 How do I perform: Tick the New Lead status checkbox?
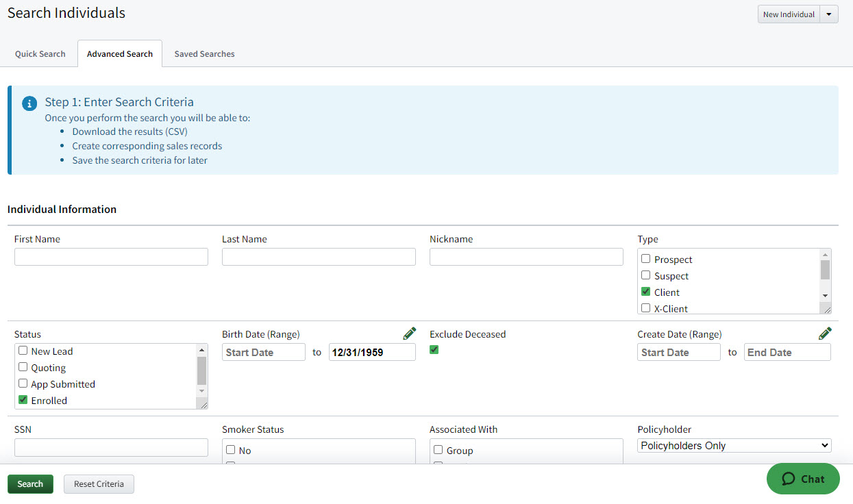(23, 351)
